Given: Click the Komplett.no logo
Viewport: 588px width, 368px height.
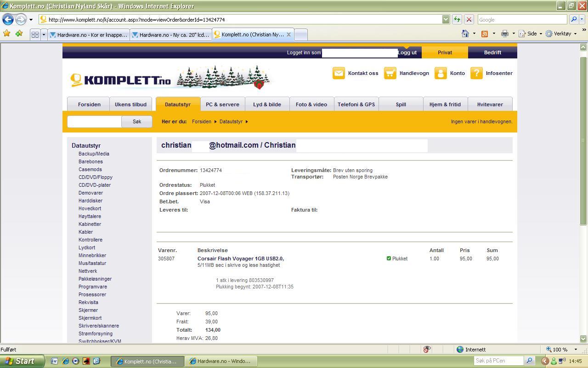Looking at the screenshot, I should (121, 80).
